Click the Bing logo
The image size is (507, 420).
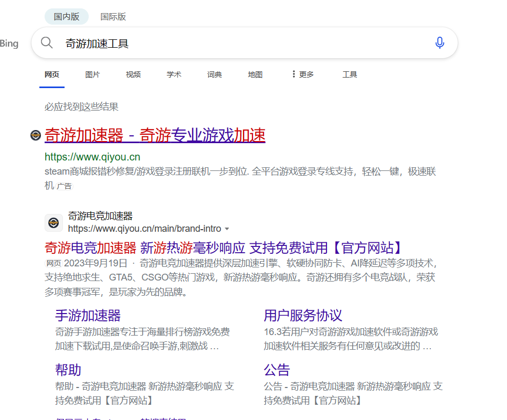(9, 44)
